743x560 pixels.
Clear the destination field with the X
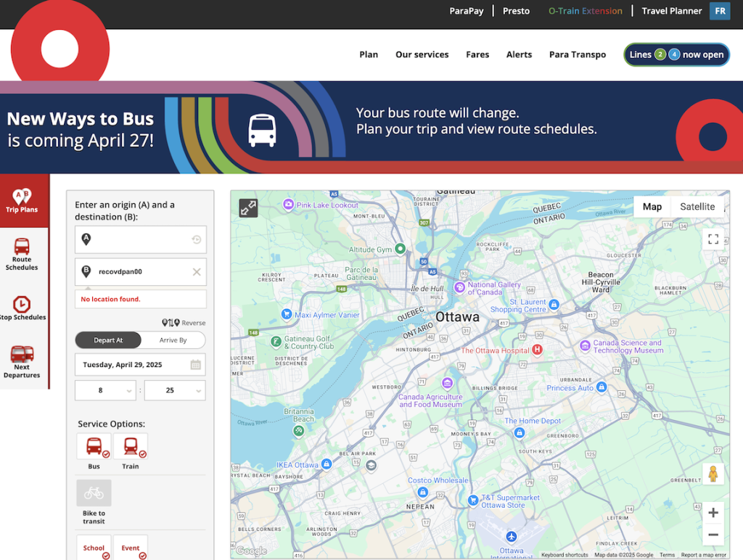pyautogui.click(x=196, y=272)
